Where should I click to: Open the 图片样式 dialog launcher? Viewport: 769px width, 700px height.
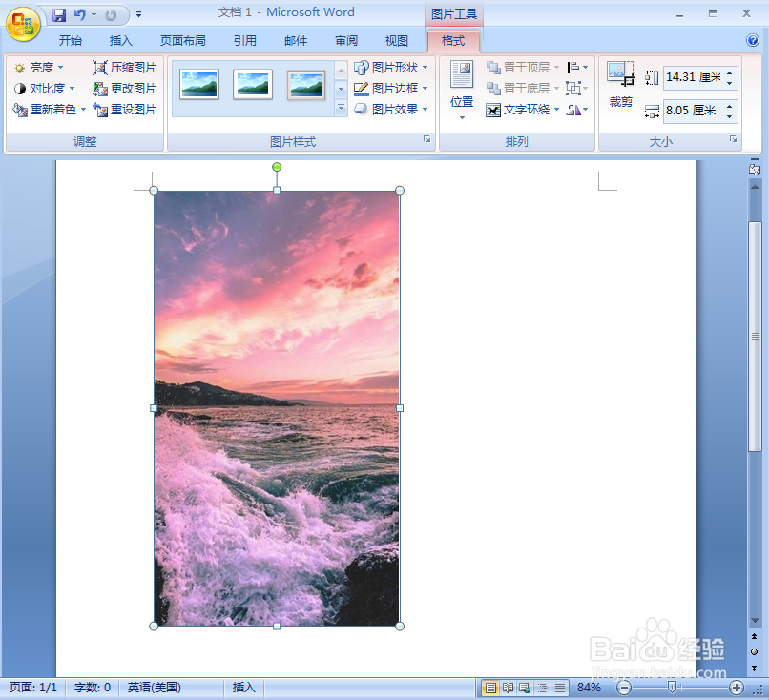pos(427,139)
